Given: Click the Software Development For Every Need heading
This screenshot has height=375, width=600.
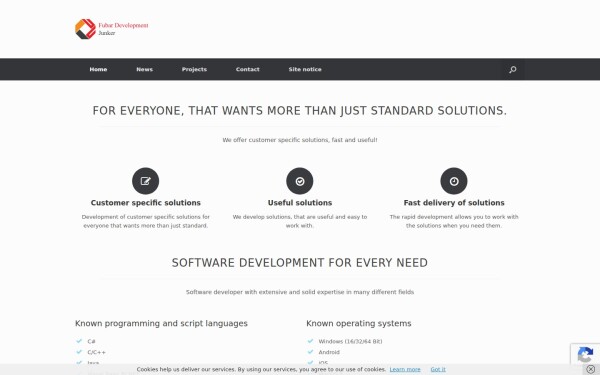Looking at the screenshot, I should pos(300,263).
